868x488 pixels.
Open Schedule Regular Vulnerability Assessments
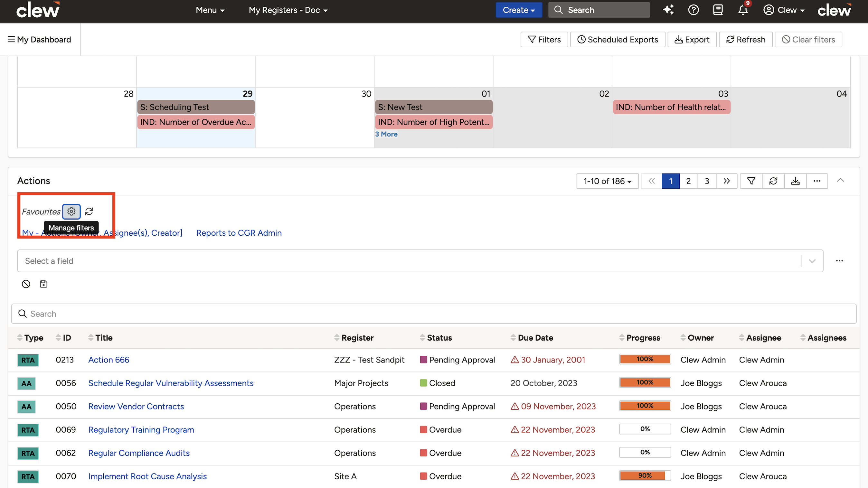tap(171, 383)
